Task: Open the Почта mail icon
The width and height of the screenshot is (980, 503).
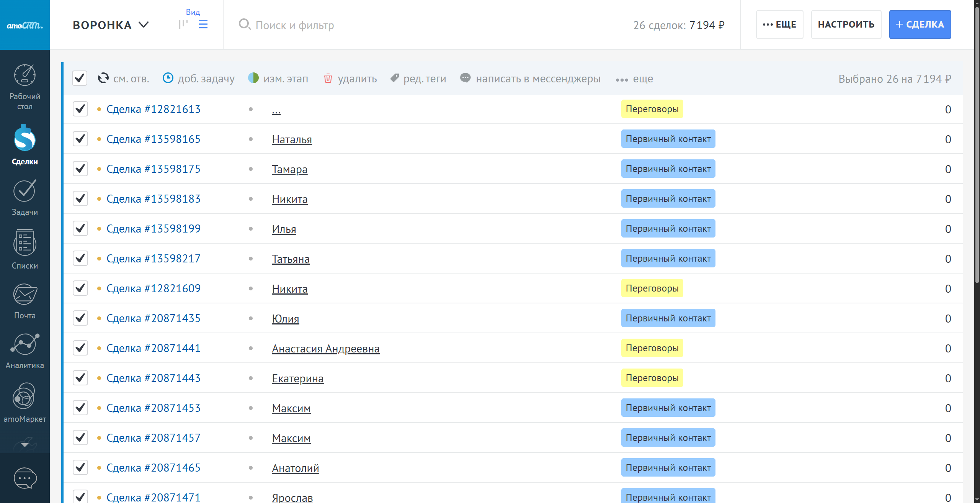Action: [x=25, y=295]
